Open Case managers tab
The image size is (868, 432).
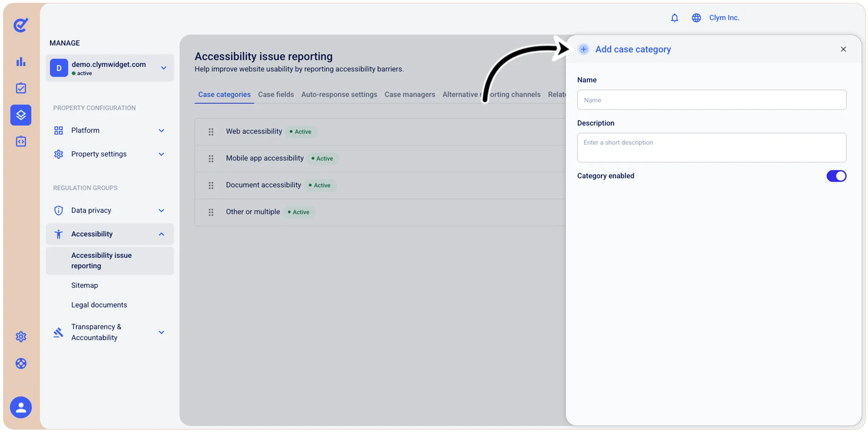410,95
